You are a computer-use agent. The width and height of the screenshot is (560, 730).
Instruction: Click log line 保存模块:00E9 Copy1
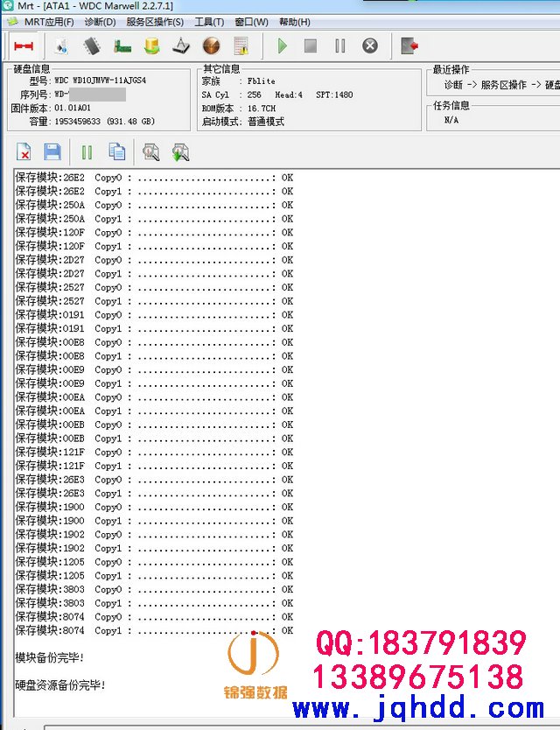154,383
